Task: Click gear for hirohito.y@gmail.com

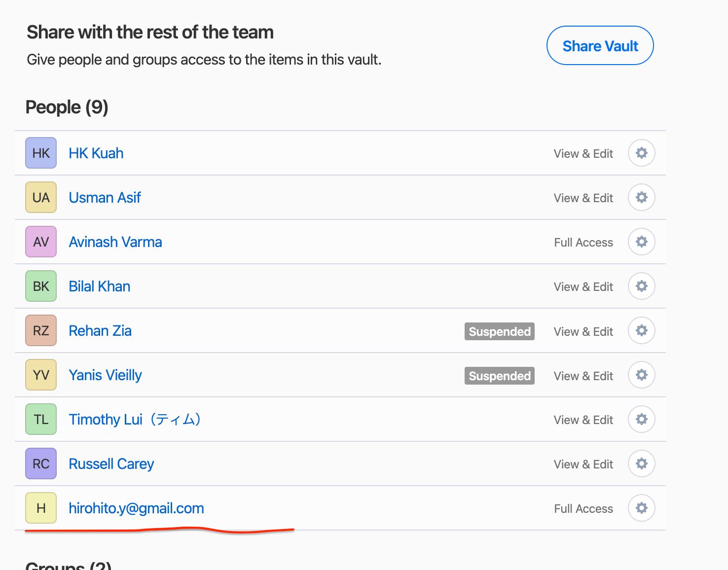Action: click(x=641, y=508)
